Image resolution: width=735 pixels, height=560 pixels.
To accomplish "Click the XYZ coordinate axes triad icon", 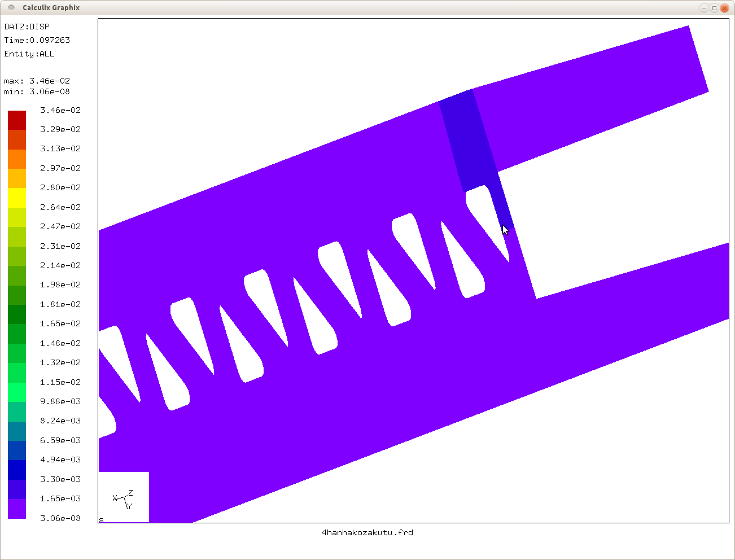I will coord(123,500).
